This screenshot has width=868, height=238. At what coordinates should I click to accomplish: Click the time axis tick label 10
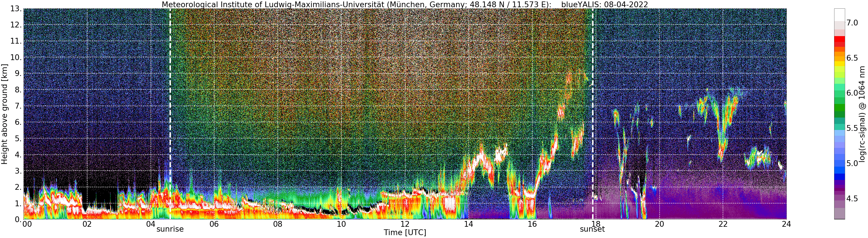341,224
